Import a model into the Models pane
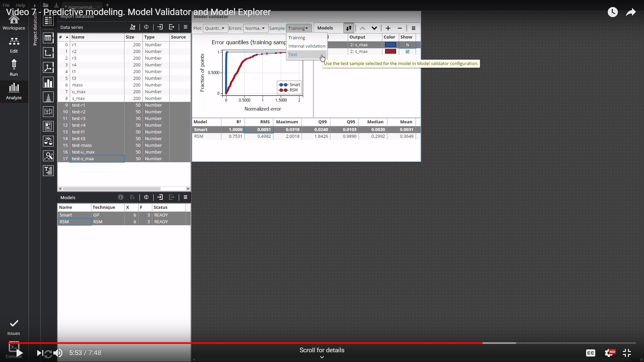Screen dimensions: 644x362 click(160, 197)
